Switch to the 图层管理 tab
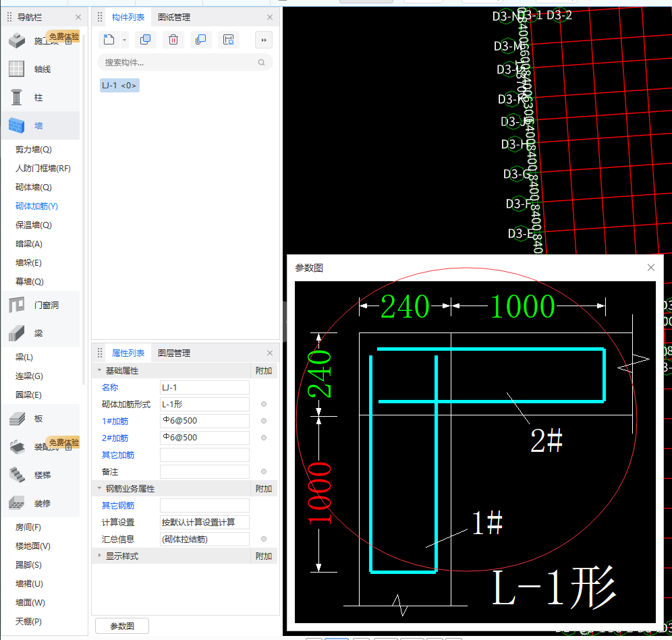The width and height of the screenshot is (672, 640). coord(174,353)
